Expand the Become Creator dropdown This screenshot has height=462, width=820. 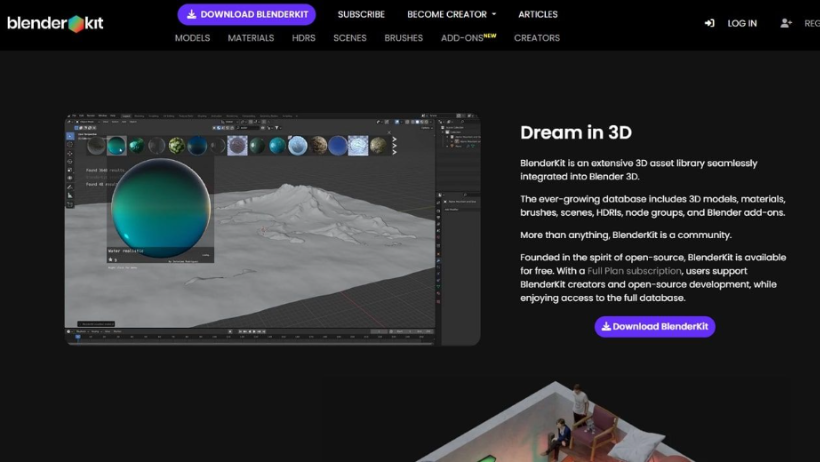[452, 15]
